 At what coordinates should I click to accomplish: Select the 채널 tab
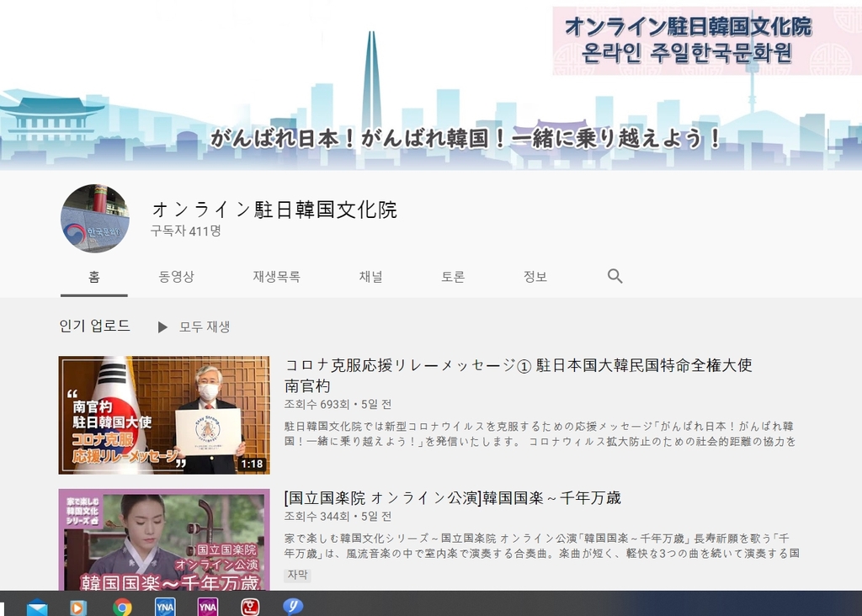(x=370, y=276)
